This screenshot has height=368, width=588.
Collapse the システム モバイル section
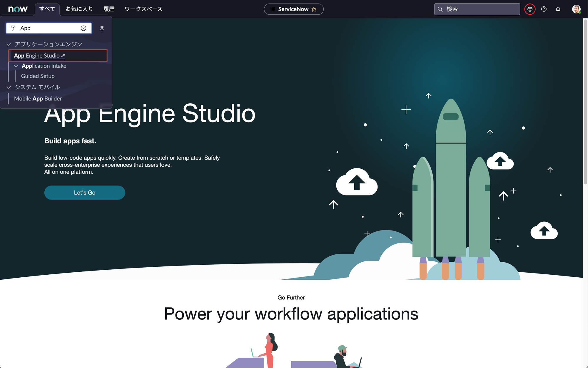click(x=9, y=87)
